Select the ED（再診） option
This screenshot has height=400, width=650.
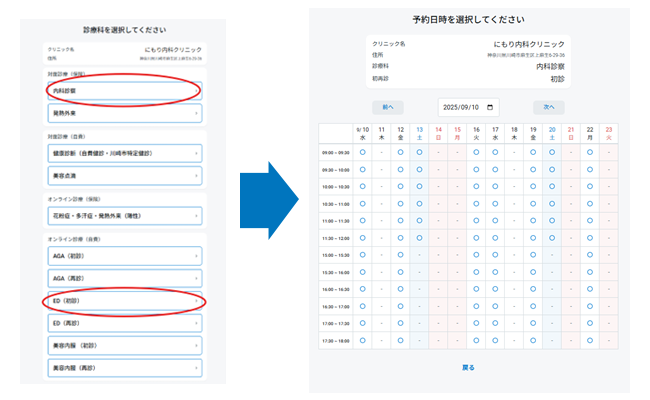pyautogui.click(x=125, y=323)
